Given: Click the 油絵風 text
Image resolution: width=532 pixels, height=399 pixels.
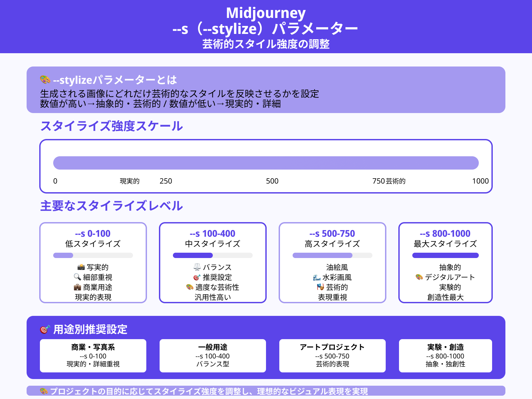Looking at the screenshot, I should point(337,267).
